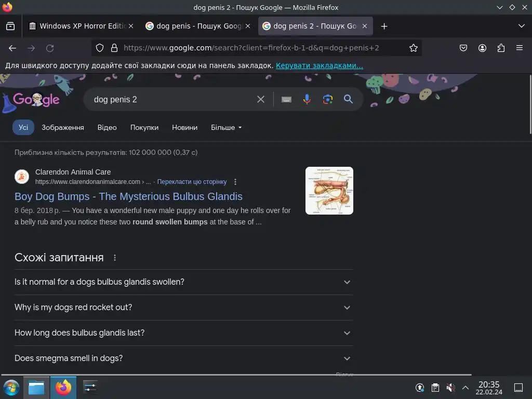Click the page vertical scrollbar
The image size is (532, 399).
[530, 104]
